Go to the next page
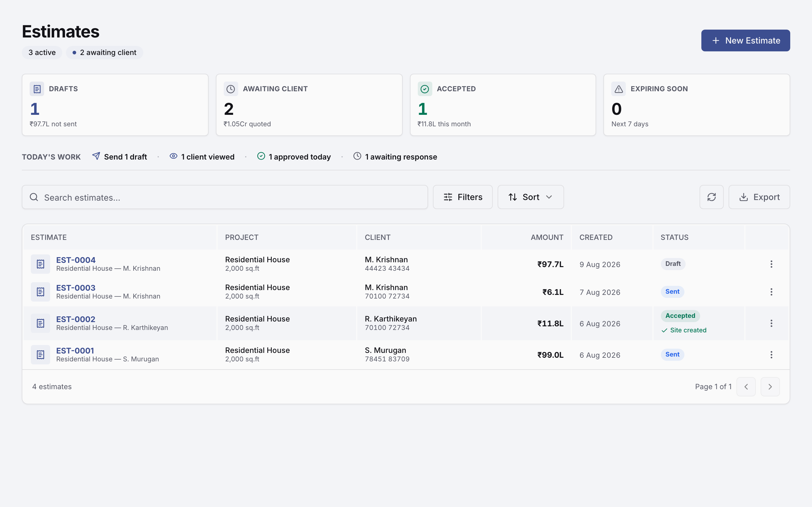812x507 pixels. coord(770,387)
